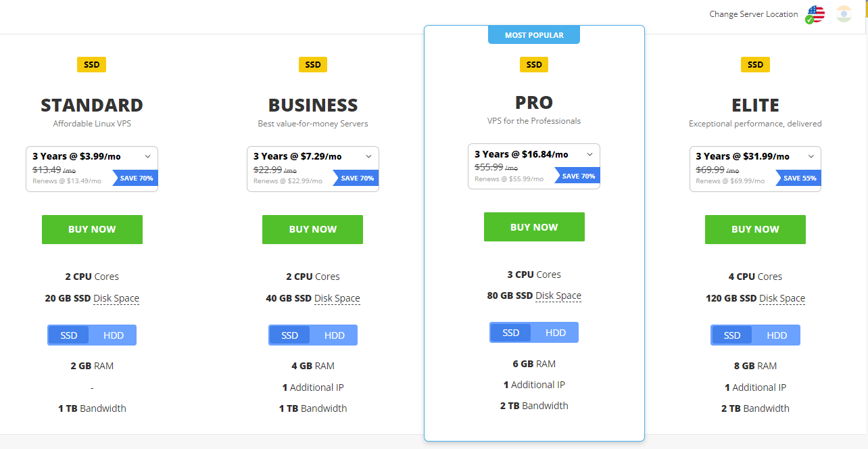Screen dimensions: 868x449
Task: Switch PRO plan storage to HDD
Action: [556, 333]
